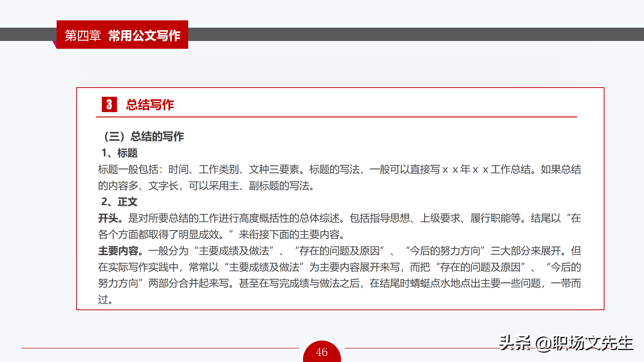Image resolution: width=644 pixels, height=362 pixels.
Task: Click the red heading 总结写作
Action: click(x=150, y=105)
